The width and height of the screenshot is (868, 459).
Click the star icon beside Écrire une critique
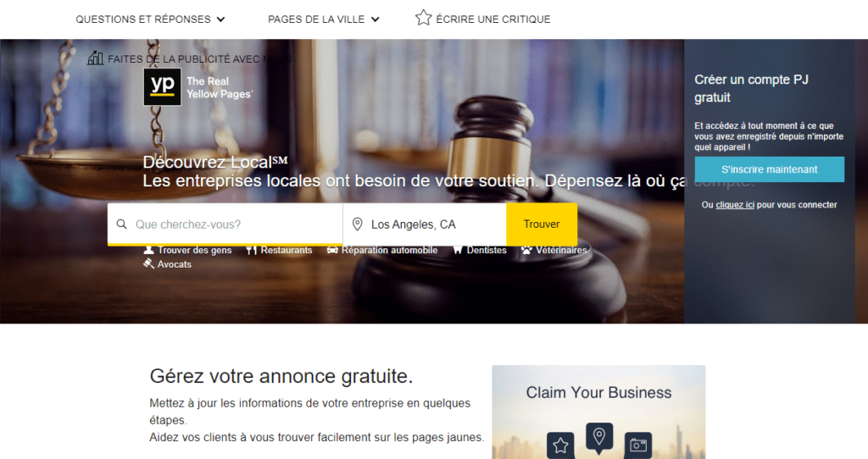424,18
